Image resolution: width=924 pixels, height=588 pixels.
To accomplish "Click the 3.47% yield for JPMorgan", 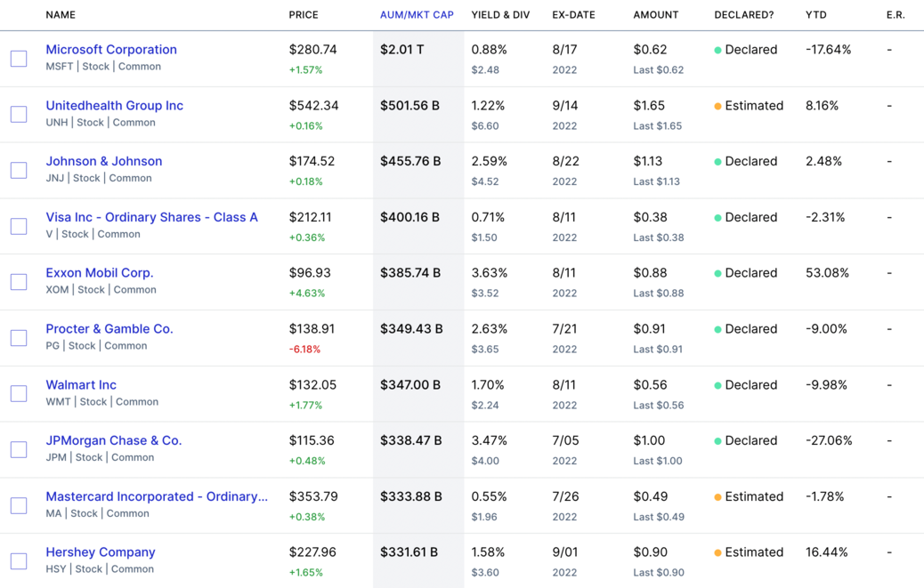I will tap(489, 441).
